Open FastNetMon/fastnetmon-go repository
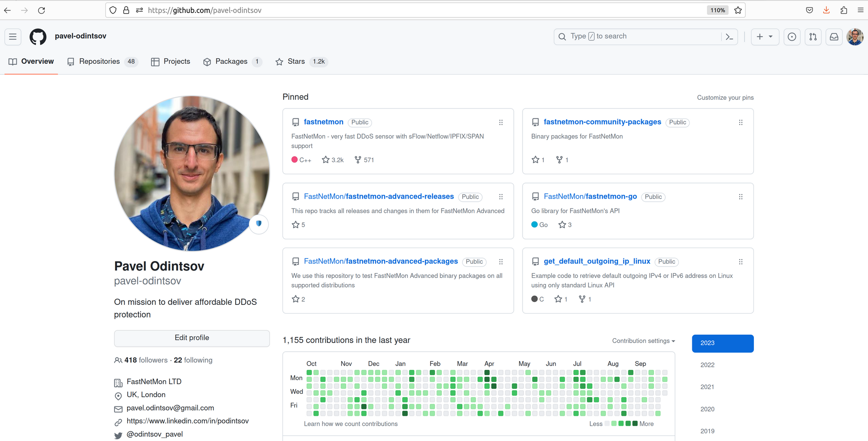This screenshot has height=441, width=868. click(590, 197)
